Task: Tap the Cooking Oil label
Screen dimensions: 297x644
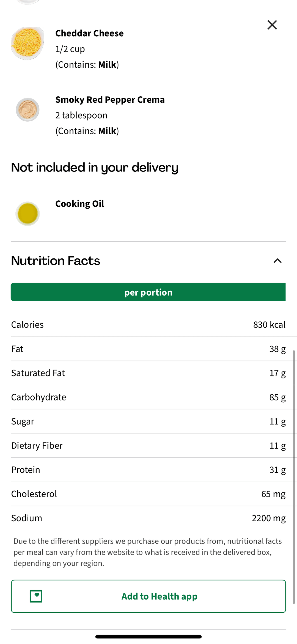Action: coord(80,204)
